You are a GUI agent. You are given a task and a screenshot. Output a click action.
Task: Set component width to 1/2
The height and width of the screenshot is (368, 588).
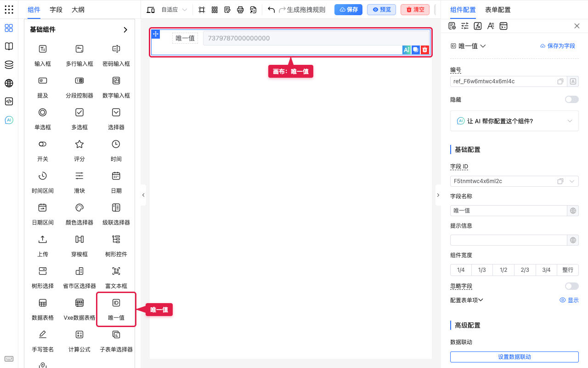pos(503,270)
